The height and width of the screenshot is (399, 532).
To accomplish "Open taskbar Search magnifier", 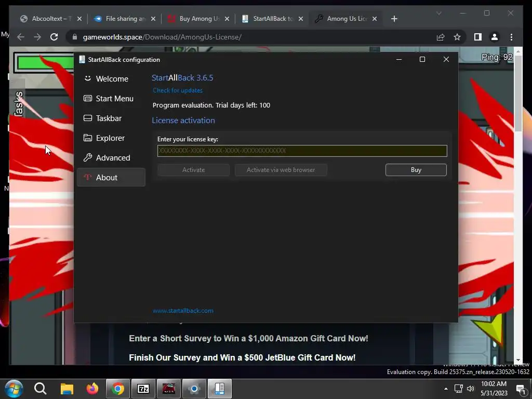I will tap(40, 389).
